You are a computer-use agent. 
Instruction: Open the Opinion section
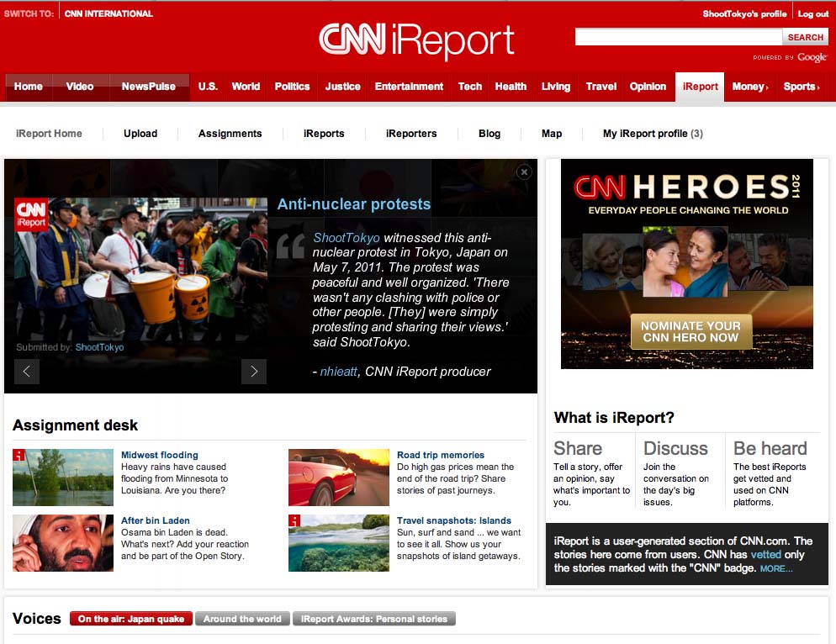(x=648, y=87)
